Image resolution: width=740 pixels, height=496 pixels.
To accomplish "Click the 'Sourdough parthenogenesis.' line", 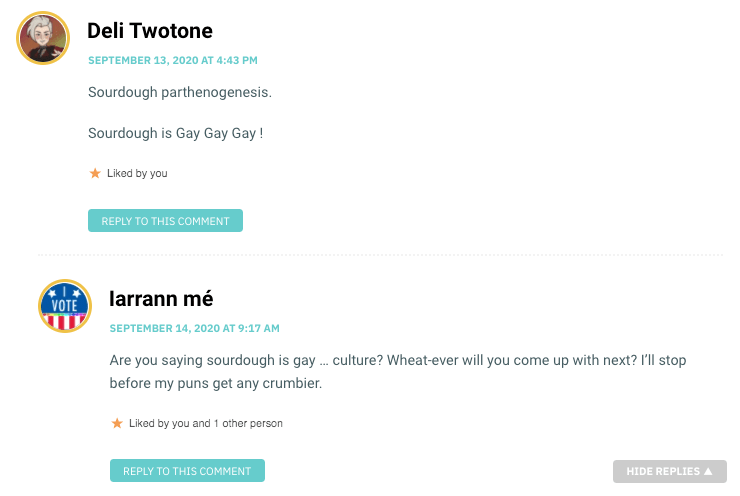I will click(180, 92).
